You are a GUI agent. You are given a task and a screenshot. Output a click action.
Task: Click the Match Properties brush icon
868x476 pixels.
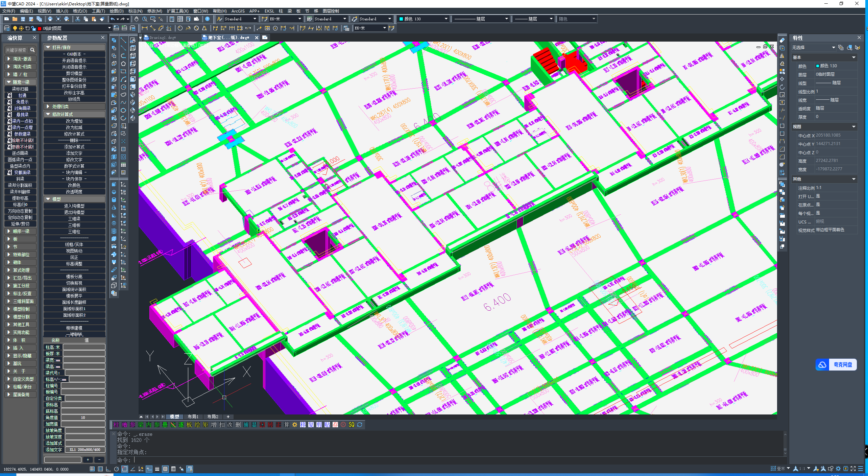coord(102,19)
